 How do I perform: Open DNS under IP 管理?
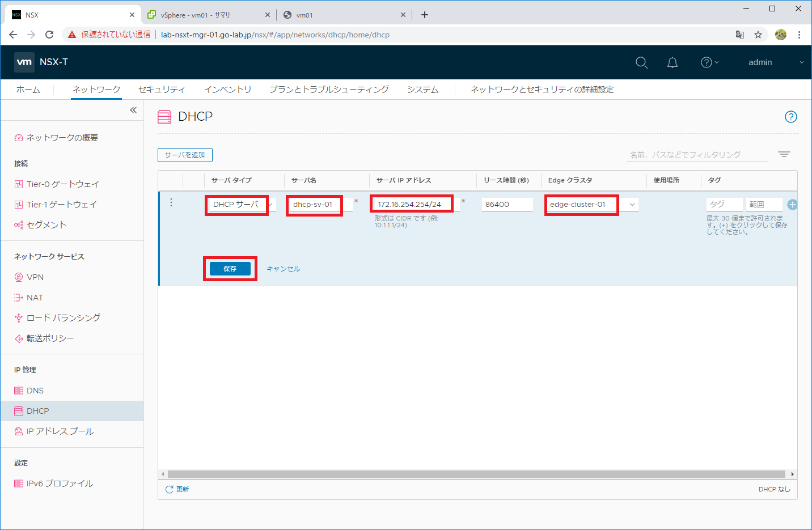tap(35, 391)
